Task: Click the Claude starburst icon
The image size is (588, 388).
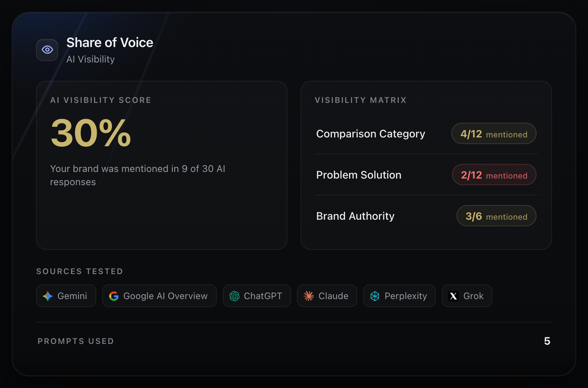Action: [309, 296]
